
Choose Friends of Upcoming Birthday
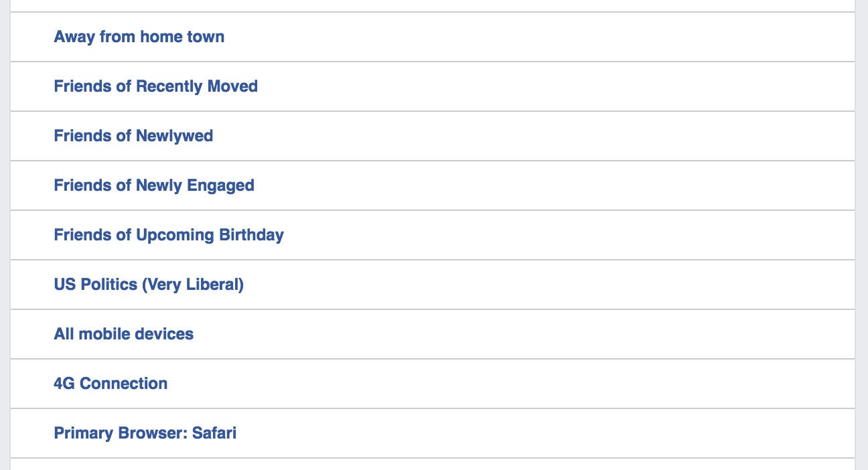(169, 235)
